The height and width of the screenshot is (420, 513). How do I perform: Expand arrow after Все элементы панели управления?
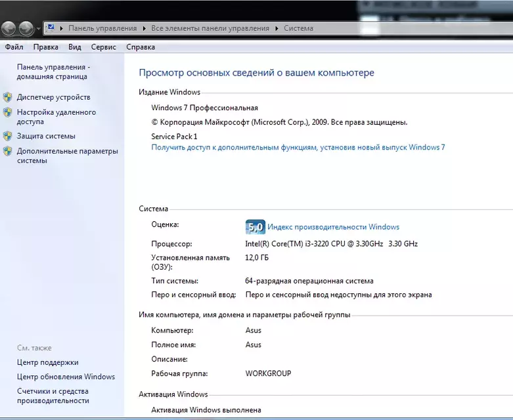[277, 28]
